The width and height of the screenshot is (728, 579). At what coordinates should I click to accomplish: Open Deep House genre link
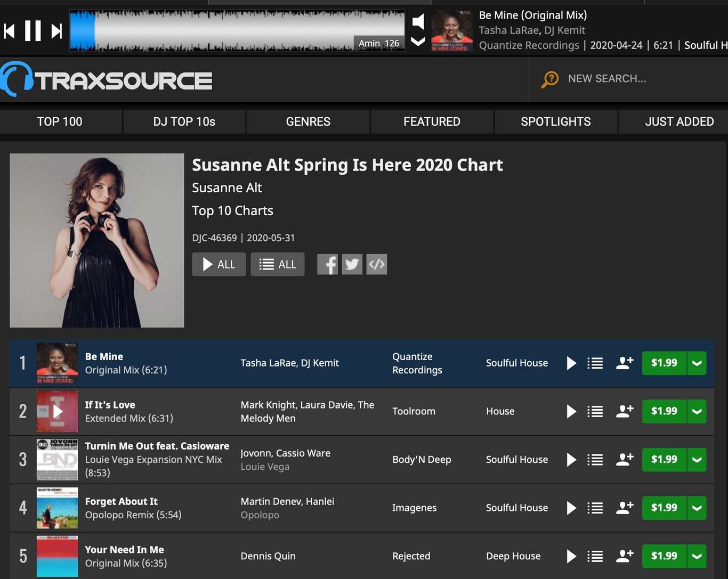point(513,556)
